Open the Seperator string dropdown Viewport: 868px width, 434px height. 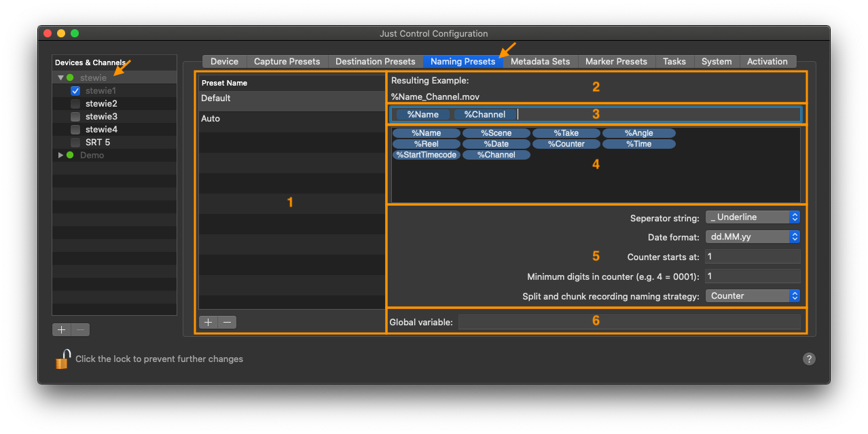click(753, 217)
